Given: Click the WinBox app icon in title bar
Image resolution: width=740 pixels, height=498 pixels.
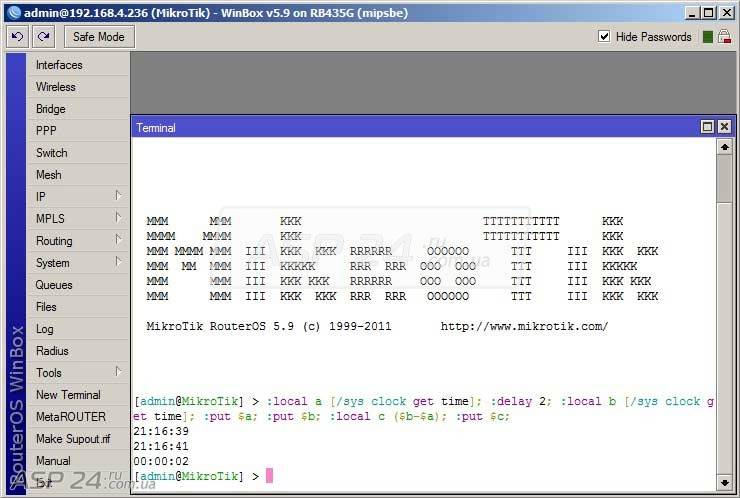Looking at the screenshot, I should [12, 12].
